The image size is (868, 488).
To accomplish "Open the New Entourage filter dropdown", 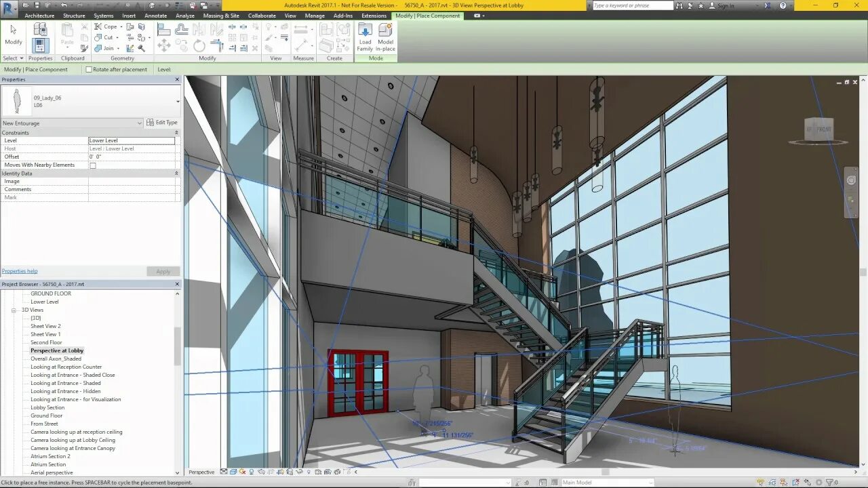I will [140, 123].
